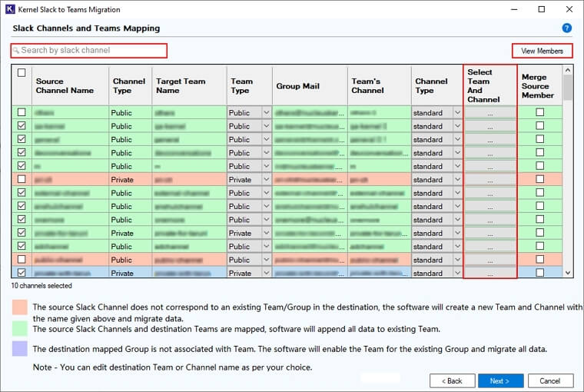Click the Source Channel Name column header
This screenshot has width=584, height=392.
[71, 86]
